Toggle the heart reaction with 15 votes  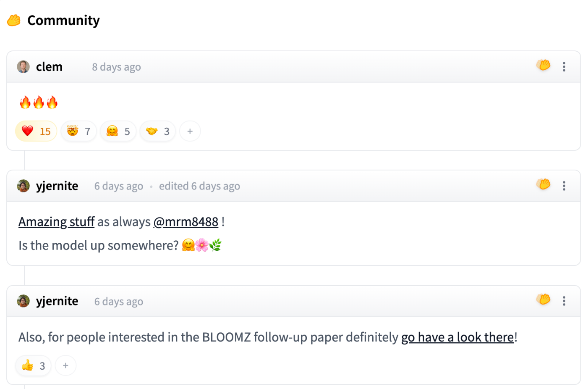[36, 131]
